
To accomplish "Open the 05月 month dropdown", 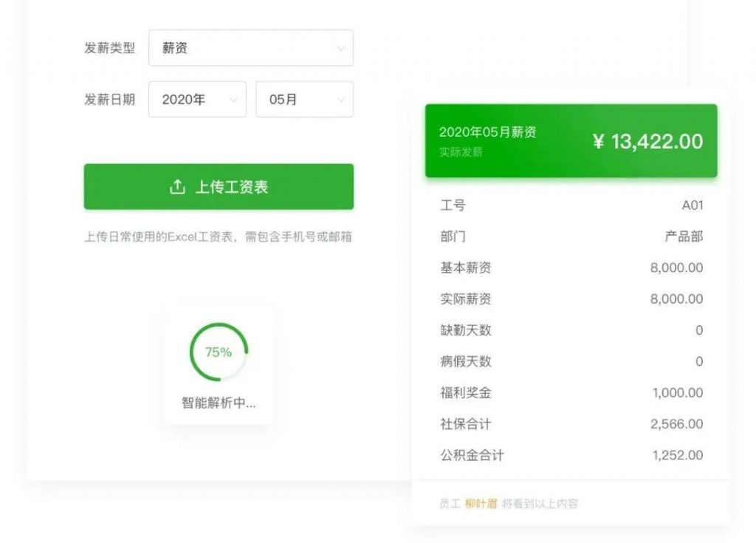I will (x=304, y=99).
